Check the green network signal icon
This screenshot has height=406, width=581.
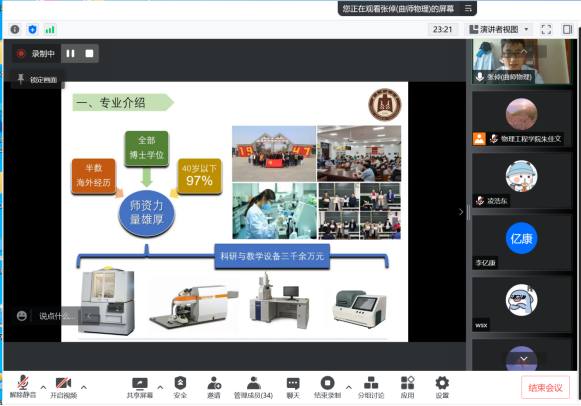[50, 29]
